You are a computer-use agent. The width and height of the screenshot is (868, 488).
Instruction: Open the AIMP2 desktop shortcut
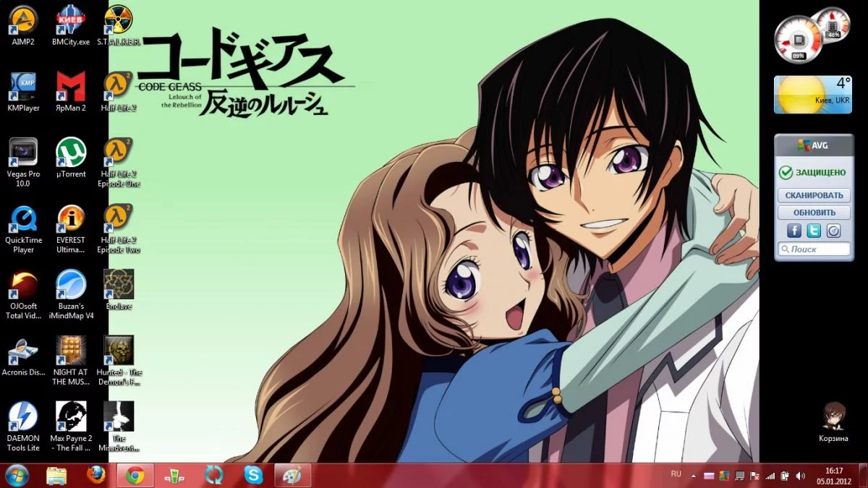[x=23, y=26]
